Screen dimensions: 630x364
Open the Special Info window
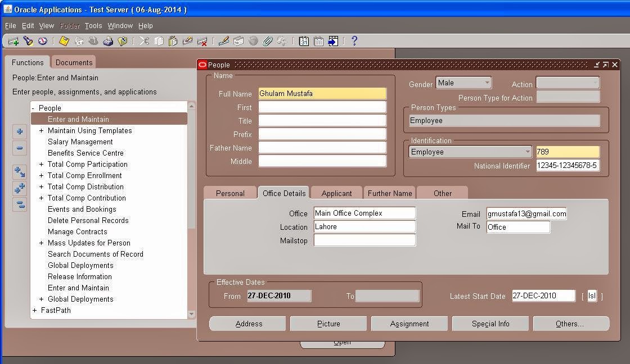[x=490, y=324]
